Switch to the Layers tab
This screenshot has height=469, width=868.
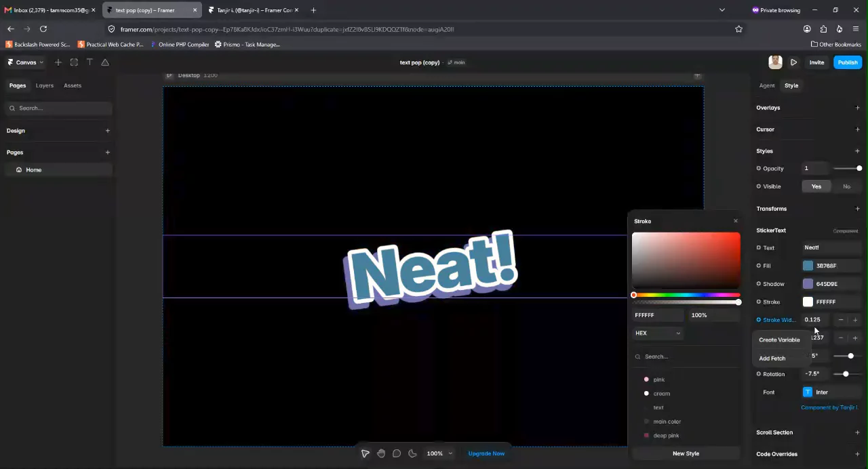[x=45, y=85]
